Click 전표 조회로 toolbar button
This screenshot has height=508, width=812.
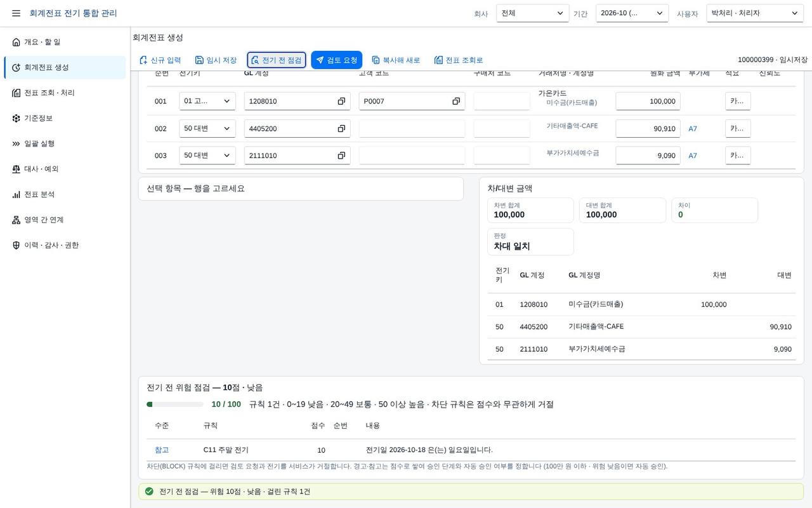click(x=459, y=60)
